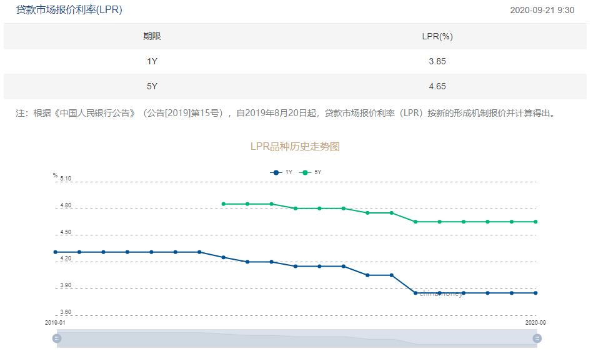
Task: Click the 4.65 LPR value cell
Action: pyautogui.click(x=437, y=86)
